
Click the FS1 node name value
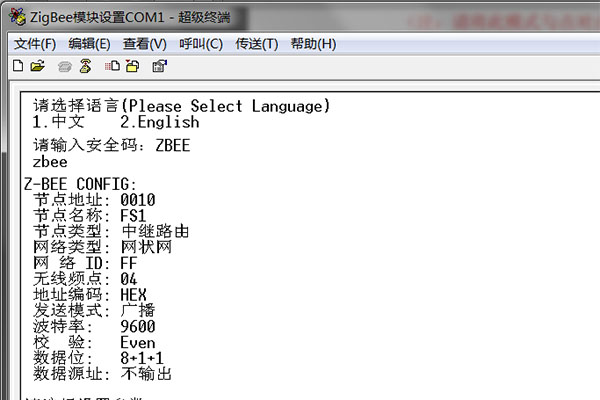click(x=133, y=215)
